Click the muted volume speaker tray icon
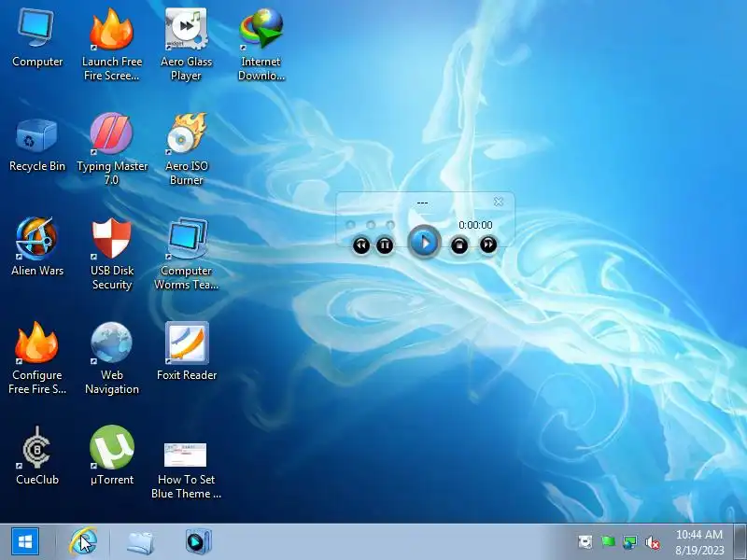This screenshot has height=560, width=747. (652, 542)
